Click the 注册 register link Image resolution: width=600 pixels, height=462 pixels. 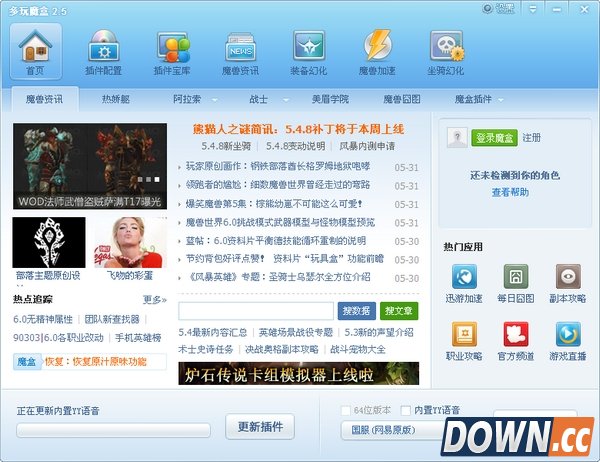[x=532, y=137]
